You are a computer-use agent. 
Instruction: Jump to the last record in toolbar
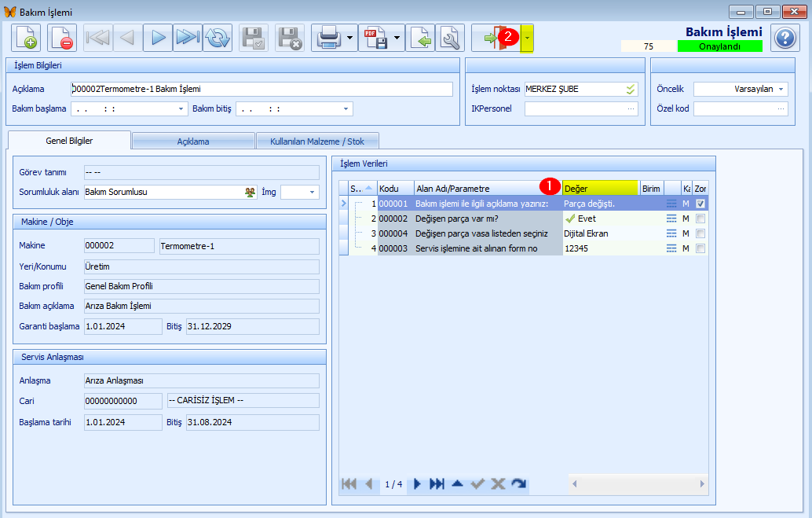[x=188, y=38]
